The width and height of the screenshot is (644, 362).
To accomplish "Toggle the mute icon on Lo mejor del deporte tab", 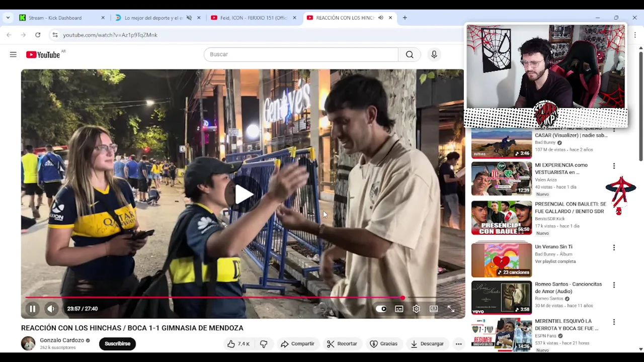I will [189, 18].
